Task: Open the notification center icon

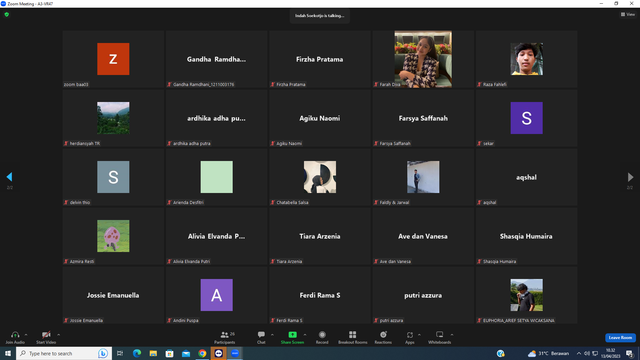Action: pyautogui.click(x=629, y=353)
